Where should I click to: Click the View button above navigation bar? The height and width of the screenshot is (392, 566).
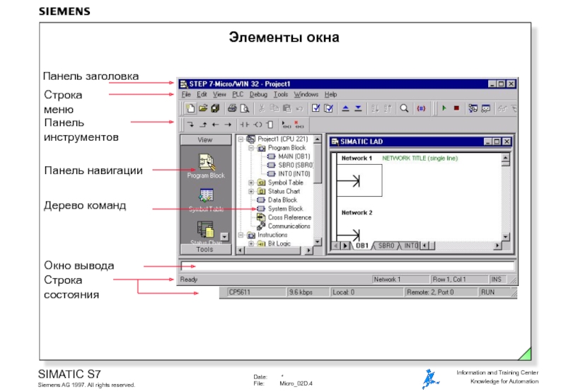pos(204,140)
